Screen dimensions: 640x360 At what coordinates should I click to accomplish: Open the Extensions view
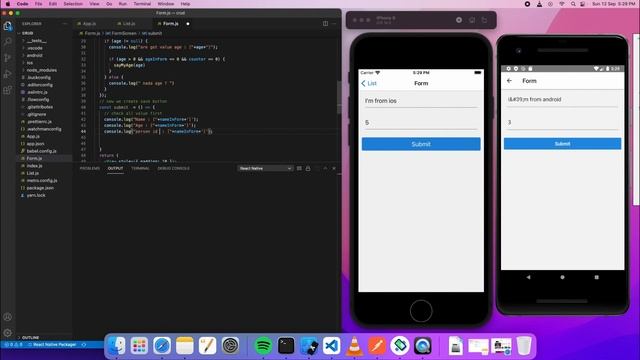pos(7,90)
